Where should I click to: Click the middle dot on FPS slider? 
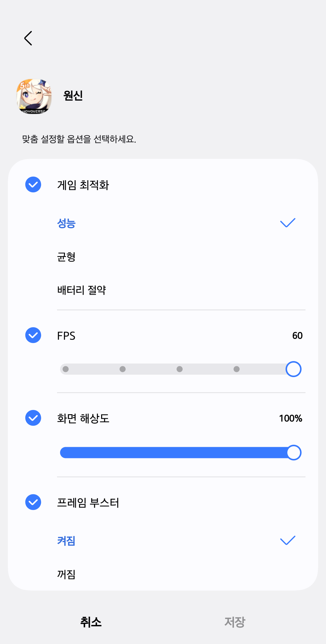[x=180, y=369]
